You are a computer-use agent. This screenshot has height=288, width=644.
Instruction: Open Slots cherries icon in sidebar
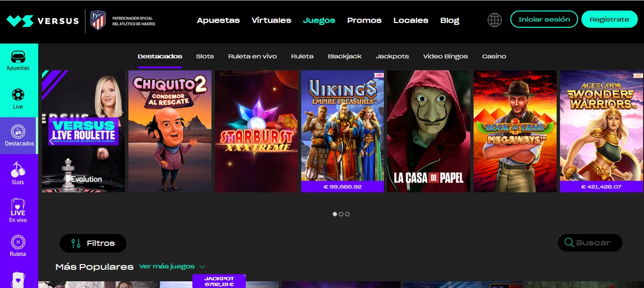[x=18, y=169]
